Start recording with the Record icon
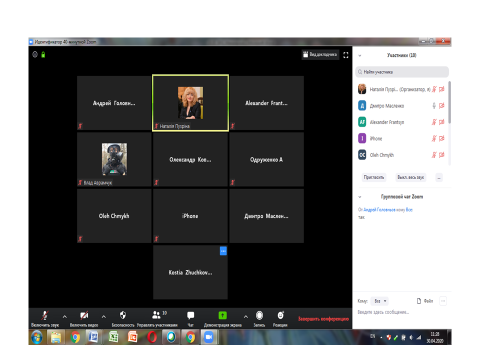 pyautogui.click(x=259, y=315)
